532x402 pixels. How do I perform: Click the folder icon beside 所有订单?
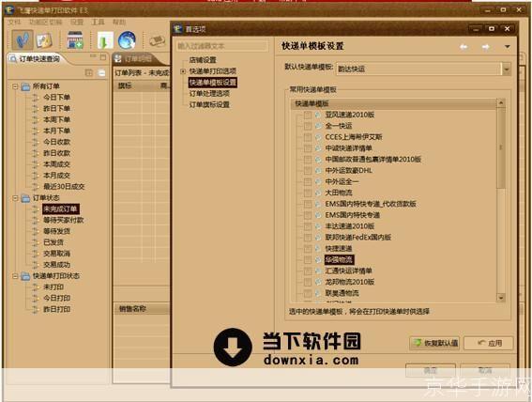[25, 86]
